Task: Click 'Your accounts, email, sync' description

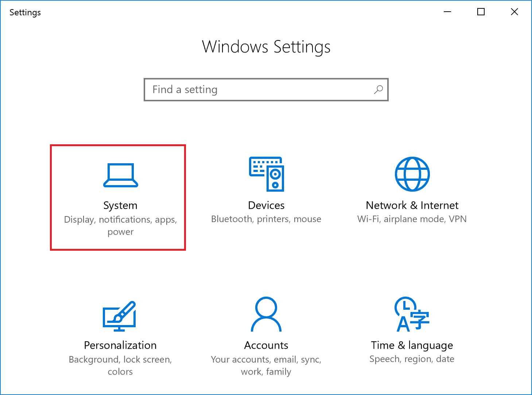Action: pos(266,365)
